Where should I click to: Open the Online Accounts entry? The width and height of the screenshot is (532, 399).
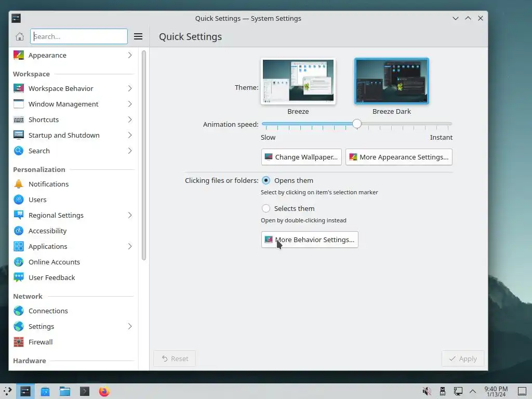coord(74,262)
